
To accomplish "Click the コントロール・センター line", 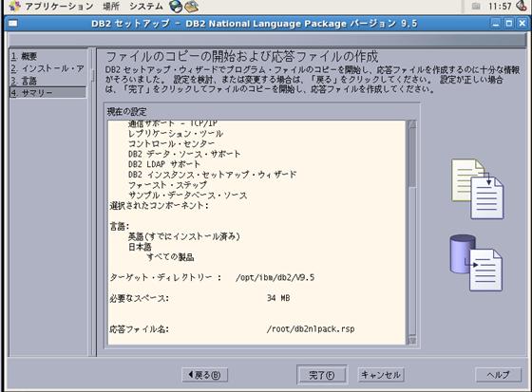I will click(171, 143).
